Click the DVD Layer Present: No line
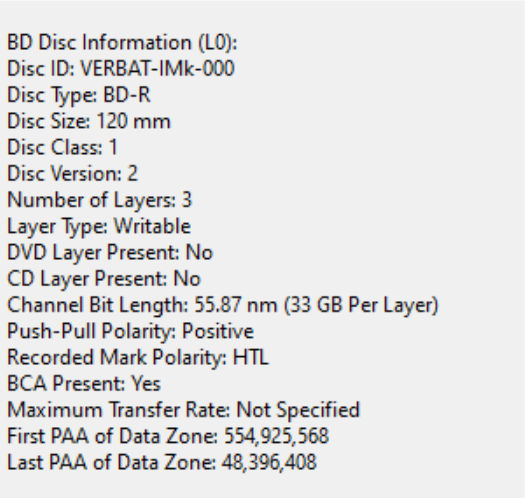This screenshot has height=498, width=525. 110,253
